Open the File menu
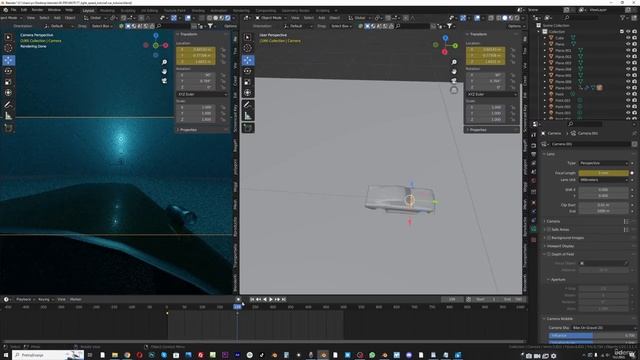Viewport: 640px width, 360px height. coord(13,10)
